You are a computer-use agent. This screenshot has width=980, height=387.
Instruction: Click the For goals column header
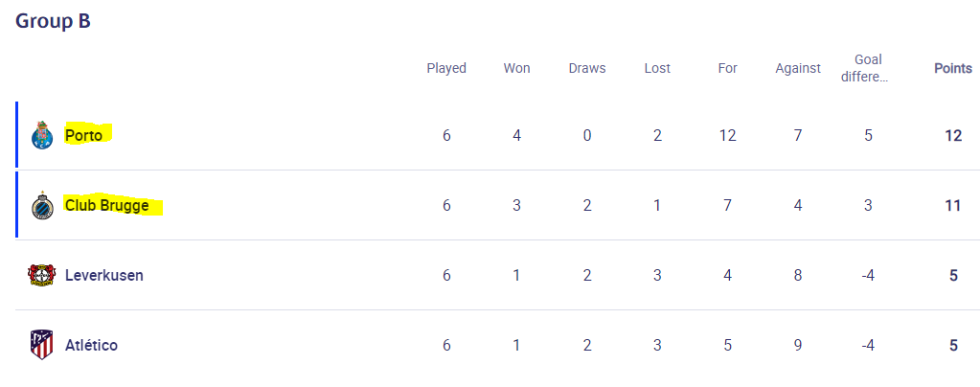click(727, 68)
